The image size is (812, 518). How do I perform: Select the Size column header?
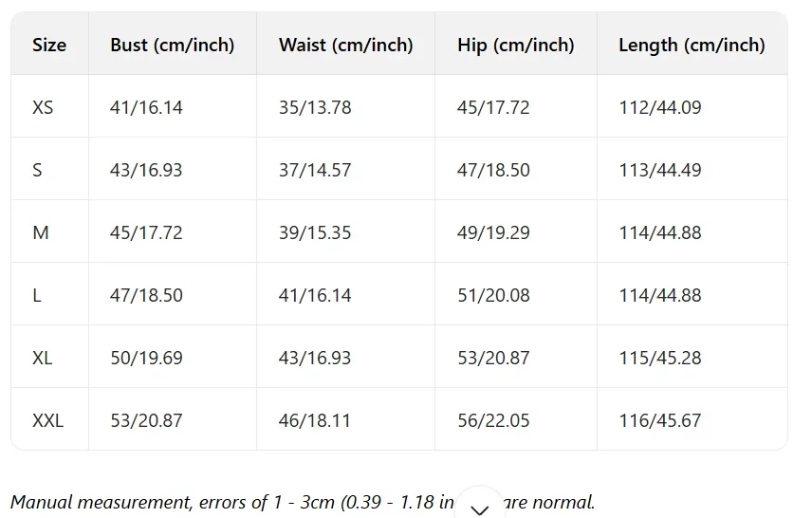coord(49,45)
